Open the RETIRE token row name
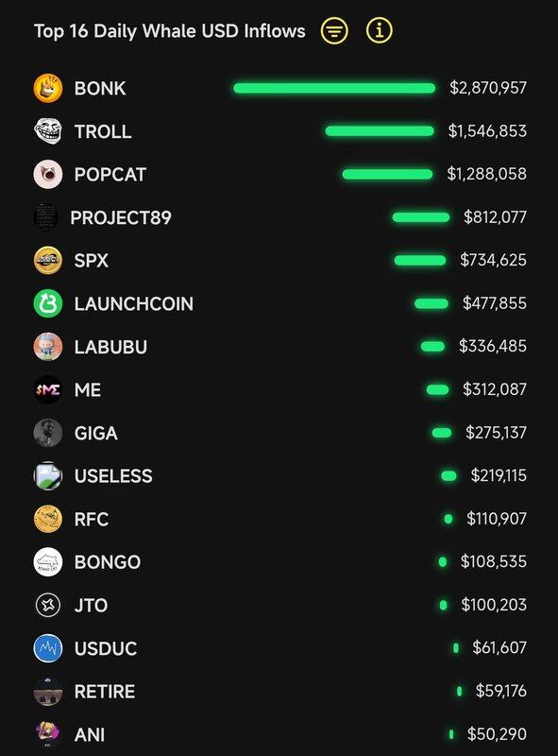Viewport: 558px width, 756px height. click(x=105, y=692)
